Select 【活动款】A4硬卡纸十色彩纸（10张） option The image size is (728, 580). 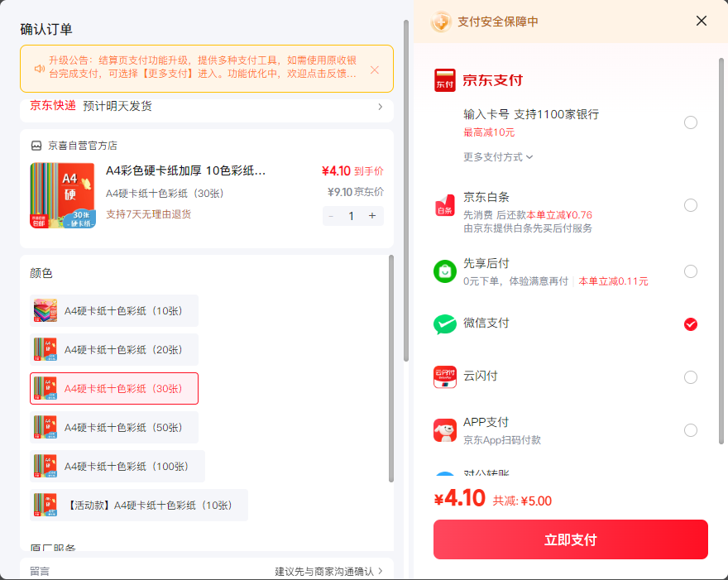pos(139,505)
